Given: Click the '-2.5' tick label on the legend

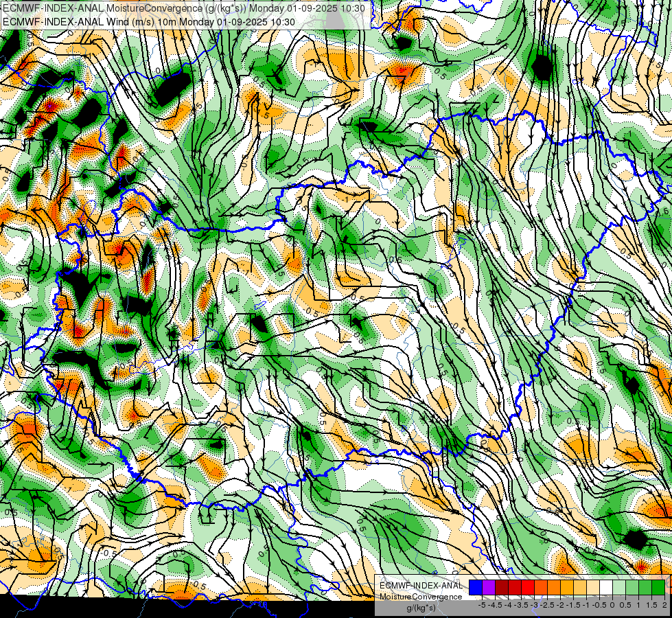Looking at the screenshot, I should click(548, 605).
